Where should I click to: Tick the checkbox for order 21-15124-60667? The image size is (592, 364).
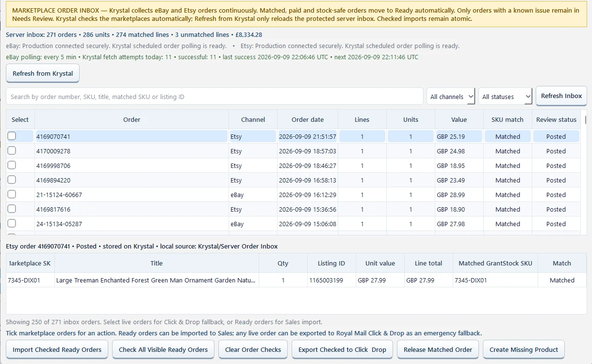point(12,194)
